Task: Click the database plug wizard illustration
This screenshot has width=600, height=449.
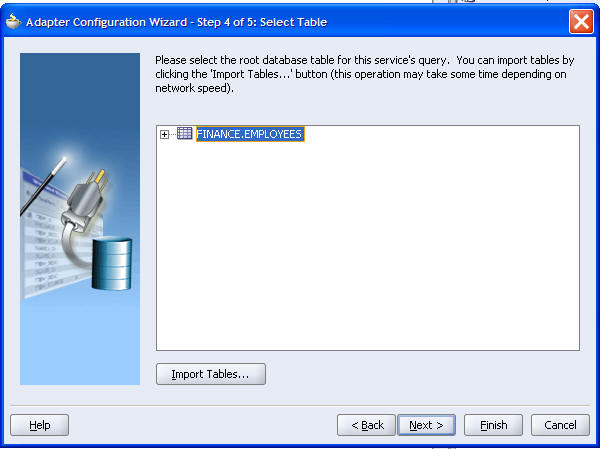Action: tap(80, 219)
